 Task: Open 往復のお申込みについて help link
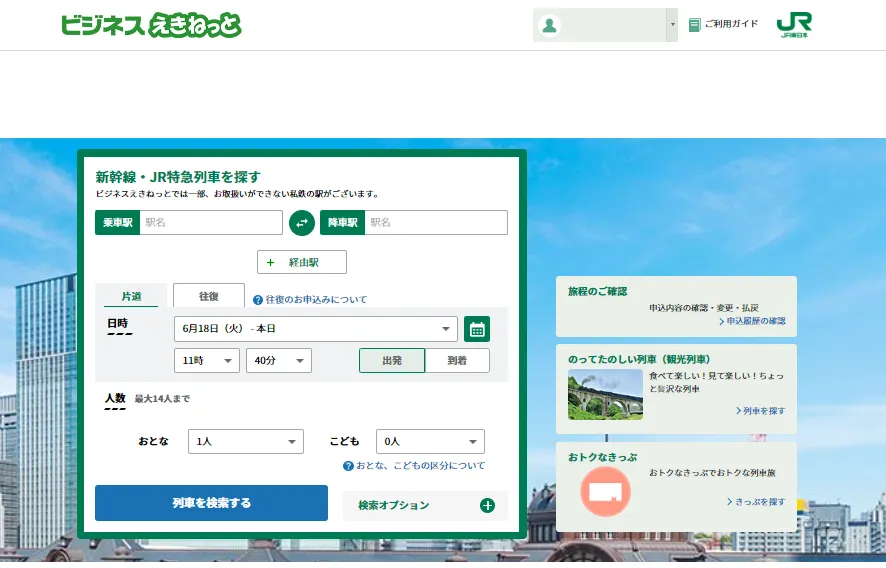click(x=316, y=300)
